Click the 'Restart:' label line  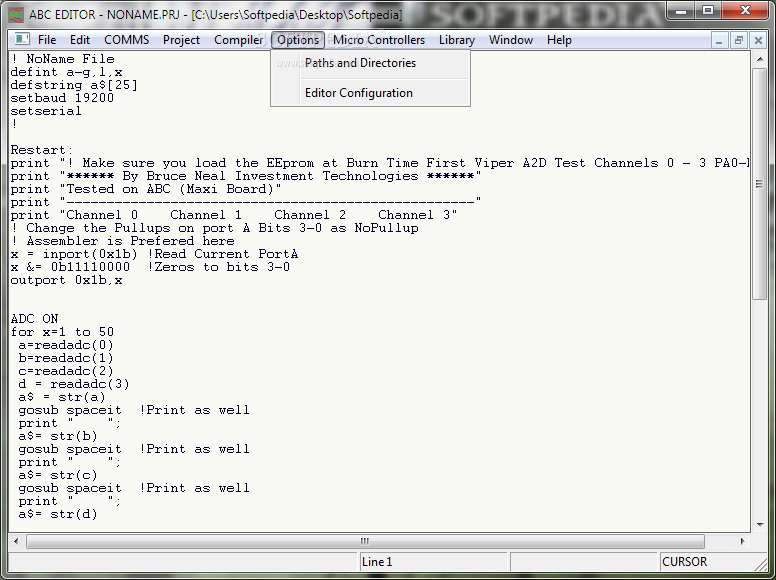tap(42, 150)
